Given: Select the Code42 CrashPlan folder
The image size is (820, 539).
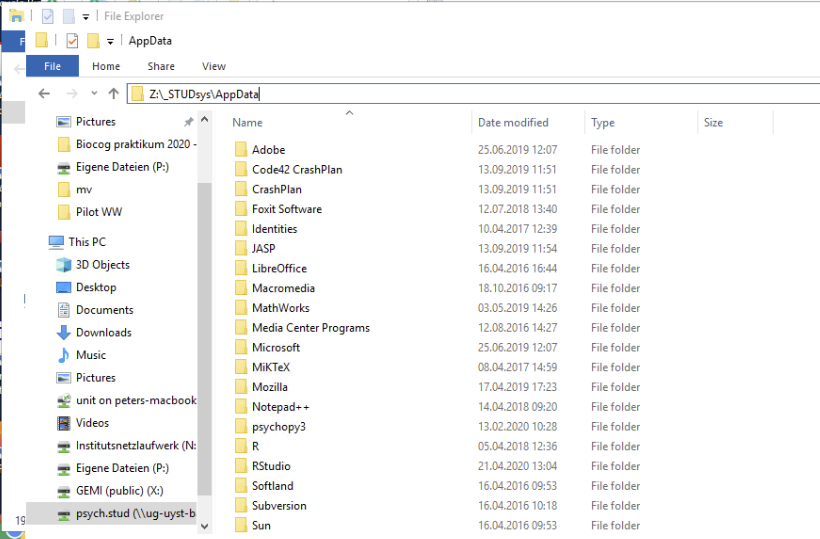Looking at the screenshot, I should (x=297, y=170).
